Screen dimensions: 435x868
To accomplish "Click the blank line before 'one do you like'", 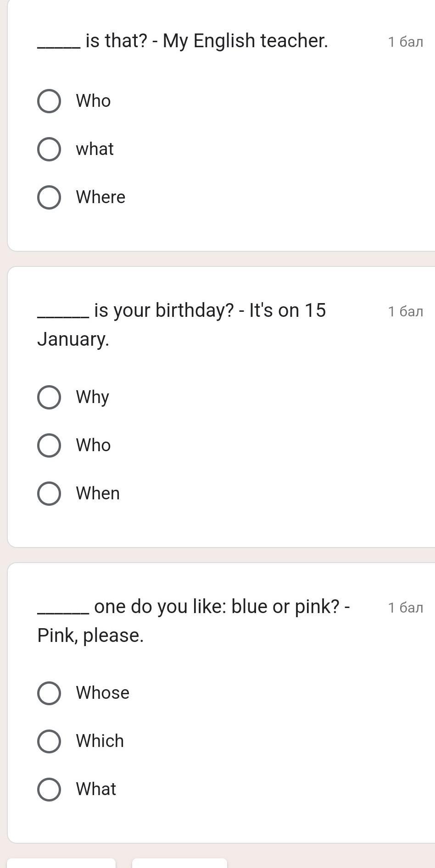I will 63,611.
